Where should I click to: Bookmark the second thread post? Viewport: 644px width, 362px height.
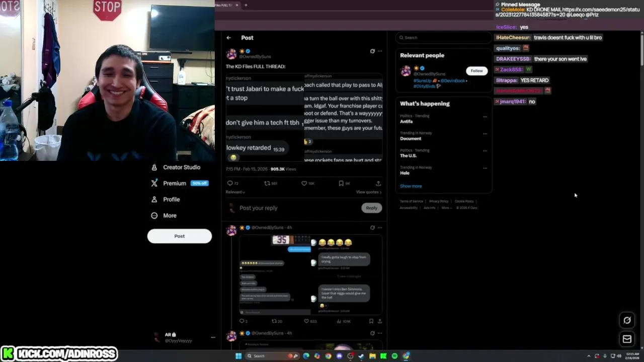click(371, 321)
